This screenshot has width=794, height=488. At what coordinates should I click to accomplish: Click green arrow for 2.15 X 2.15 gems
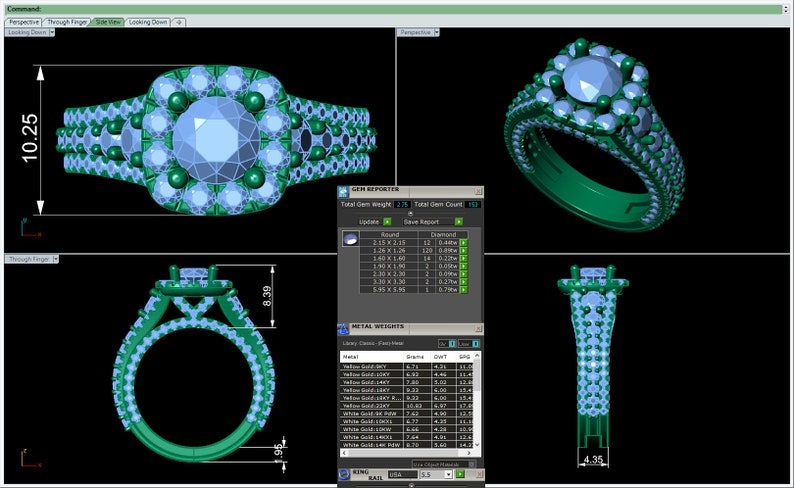[463, 243]
